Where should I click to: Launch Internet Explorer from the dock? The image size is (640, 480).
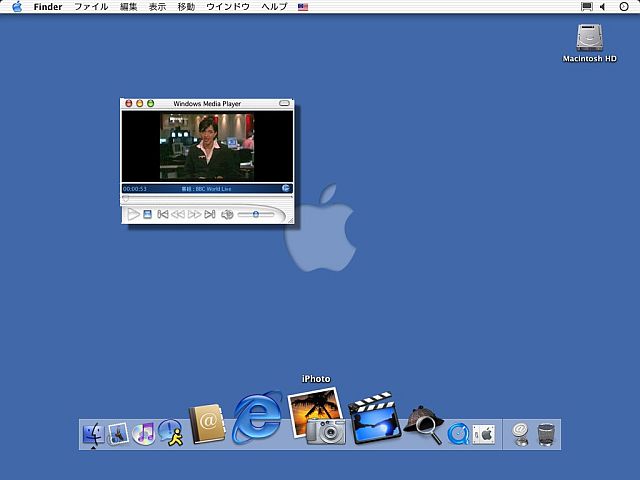tap(257, 418)
